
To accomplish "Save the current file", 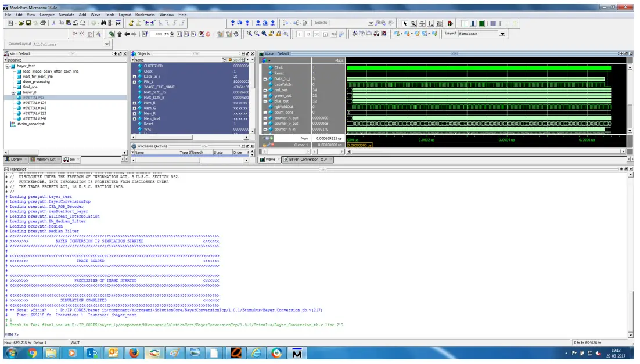I will coord(28,23).
